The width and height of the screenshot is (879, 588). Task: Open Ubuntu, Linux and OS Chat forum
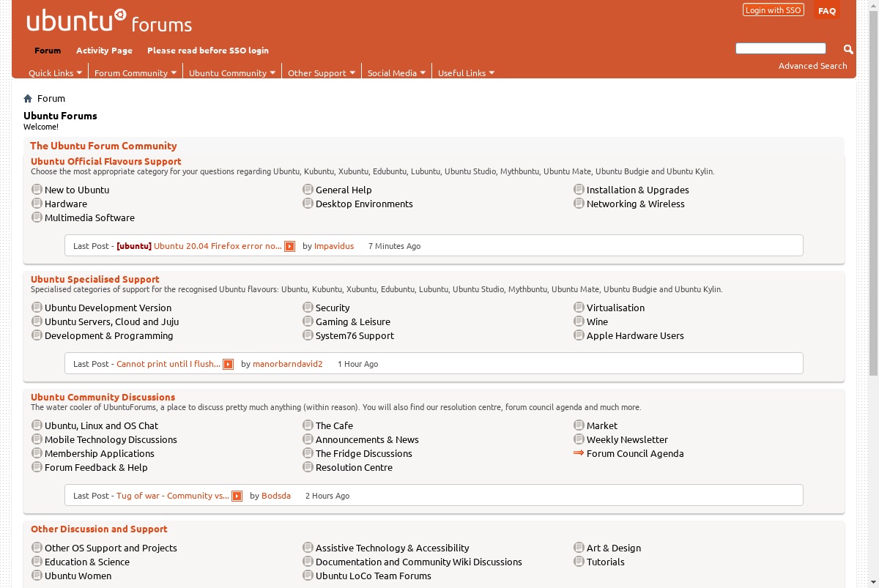(x=102, y=425)
